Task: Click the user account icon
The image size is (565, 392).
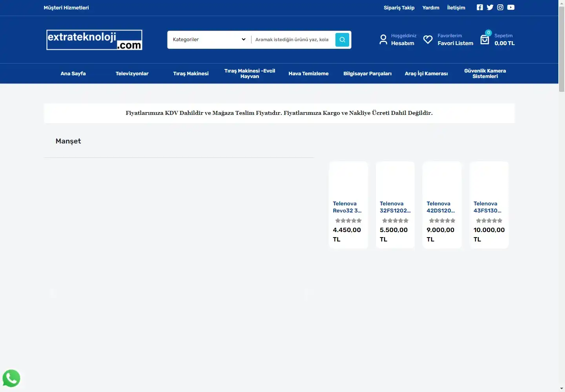Action: (x=383, y=40)
